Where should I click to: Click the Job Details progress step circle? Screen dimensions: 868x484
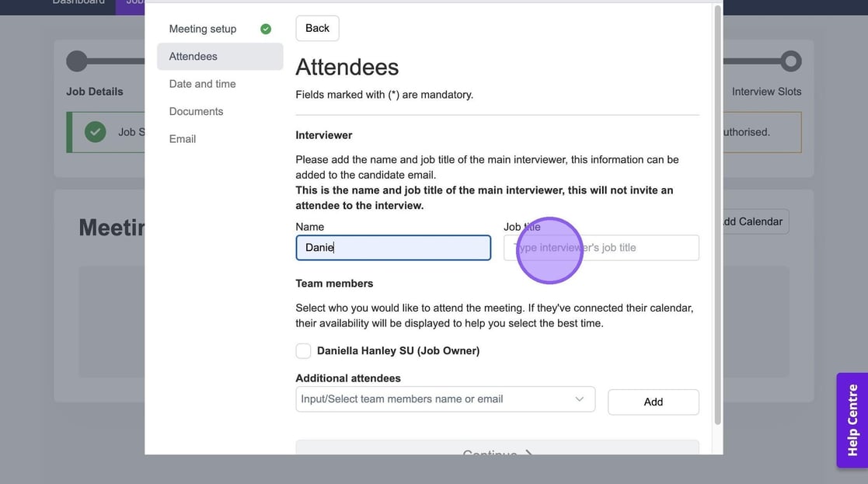coord(77,61)
